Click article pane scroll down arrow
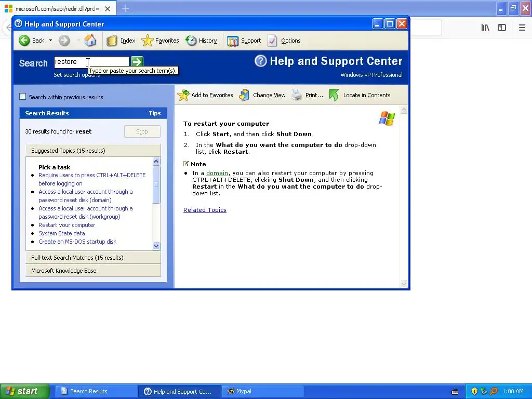This screenshot has width=532, height=399. click(404, 284)
